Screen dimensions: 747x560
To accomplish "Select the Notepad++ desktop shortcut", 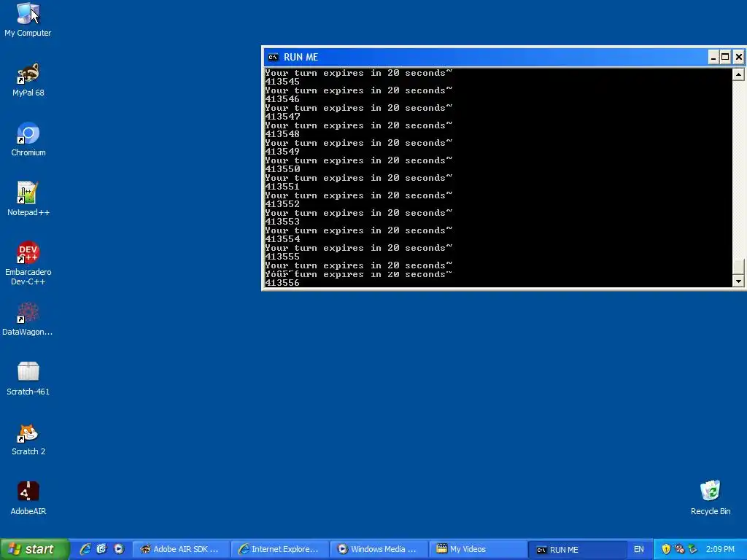I will [x=28, y=199].
